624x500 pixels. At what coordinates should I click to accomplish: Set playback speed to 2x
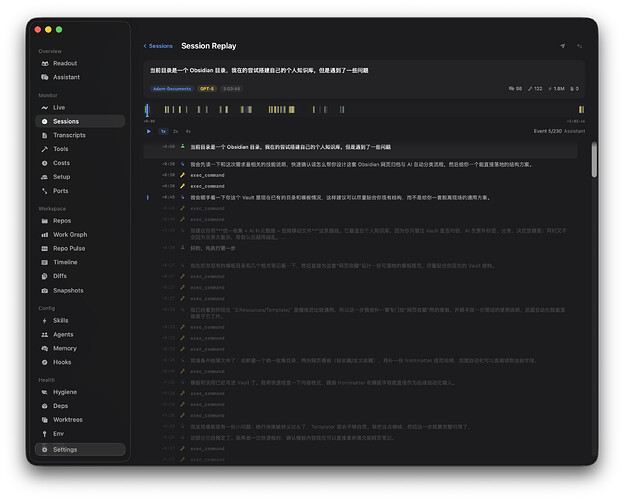point(176,131)
